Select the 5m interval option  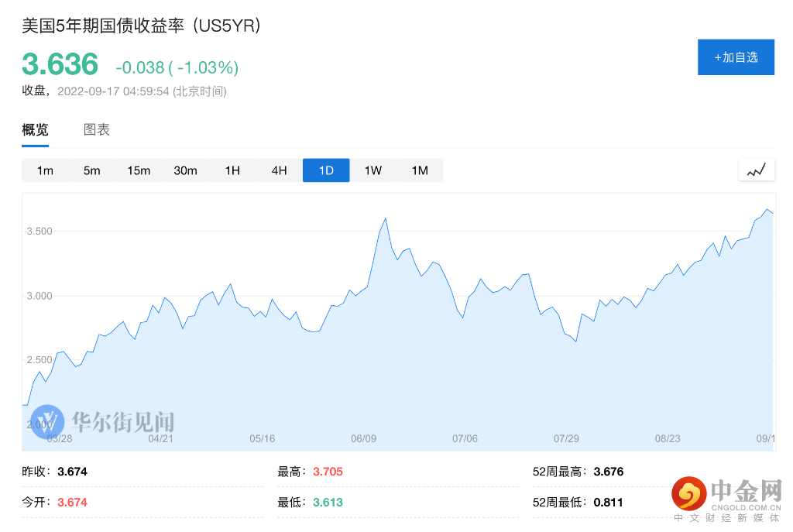tap(92, 170)
